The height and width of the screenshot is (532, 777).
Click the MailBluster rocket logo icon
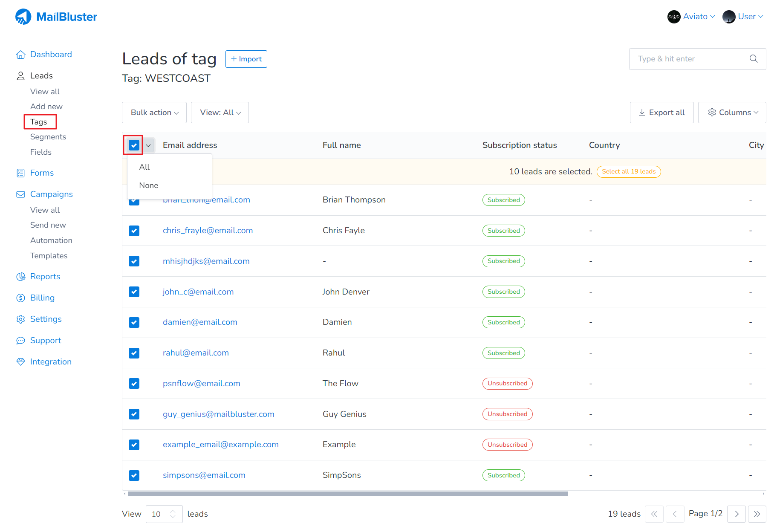(23, 17)
